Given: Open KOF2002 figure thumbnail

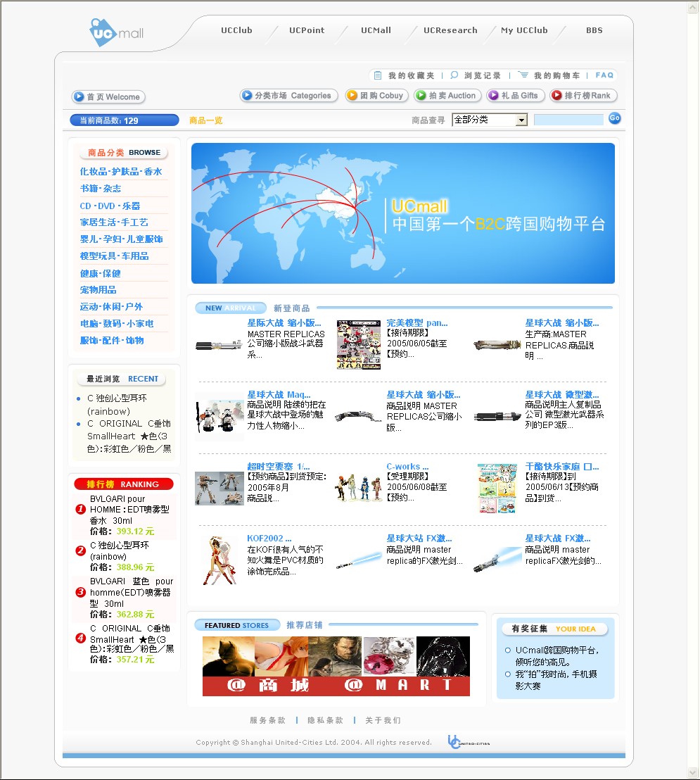Looking at the screenshot, I should pyautogui.click(x=219, y=560).
